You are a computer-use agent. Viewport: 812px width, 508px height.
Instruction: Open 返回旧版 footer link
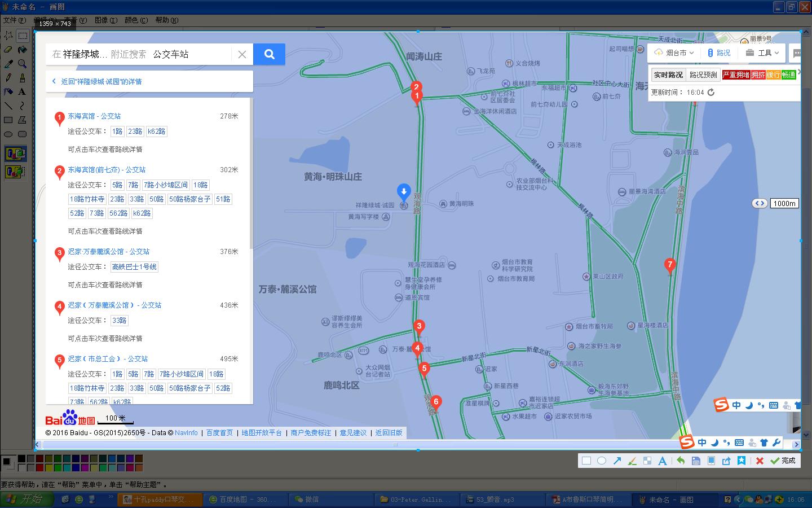coord(389,433)
